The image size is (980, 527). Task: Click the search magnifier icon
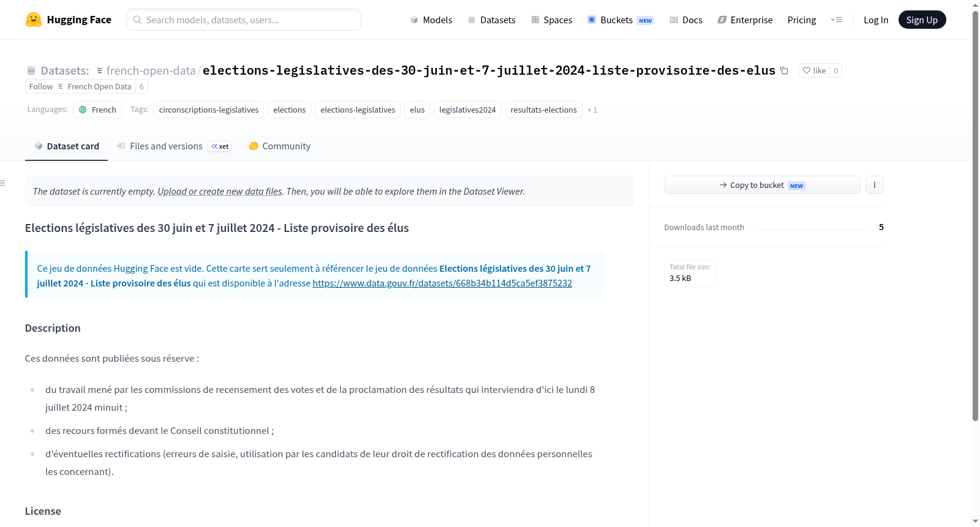coord(137,20)
